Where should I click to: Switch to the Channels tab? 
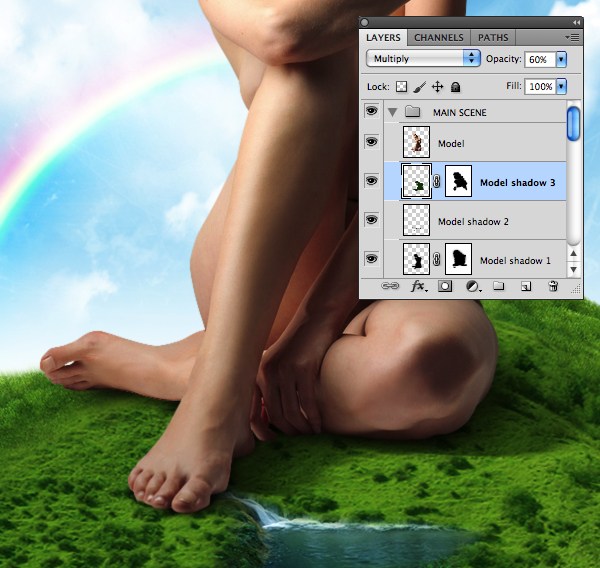click(439, 38)
